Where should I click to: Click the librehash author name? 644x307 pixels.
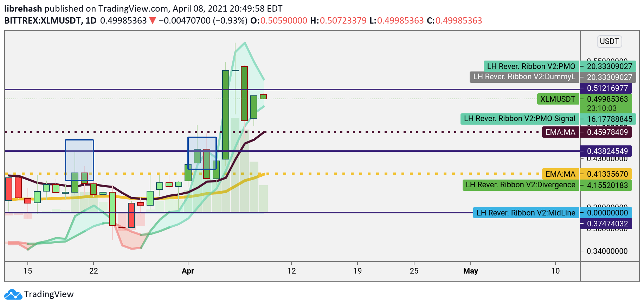pyautogui.click(x=23, y=8)
